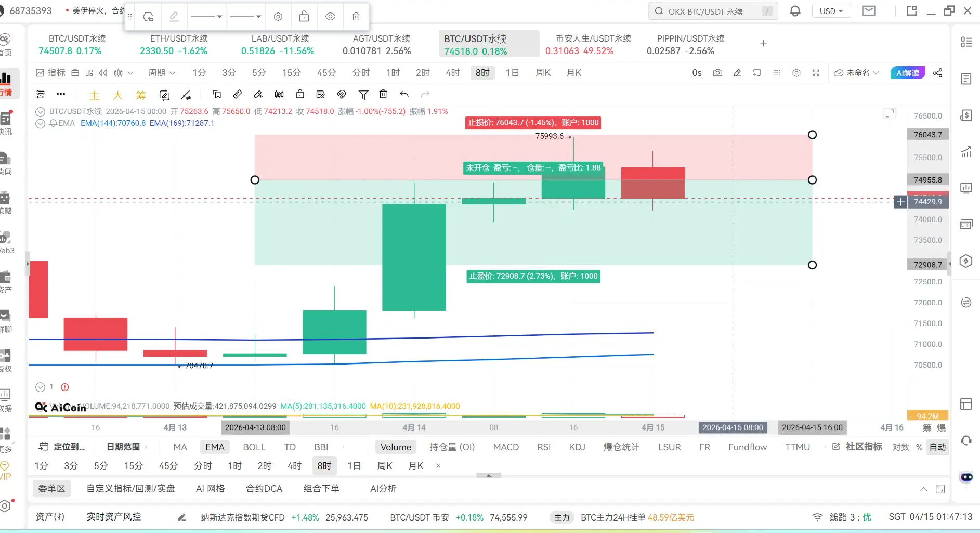The image size is (980, 533).
Task: Open line color picker in floating toolbar
Action: click(x=174, y=17)
